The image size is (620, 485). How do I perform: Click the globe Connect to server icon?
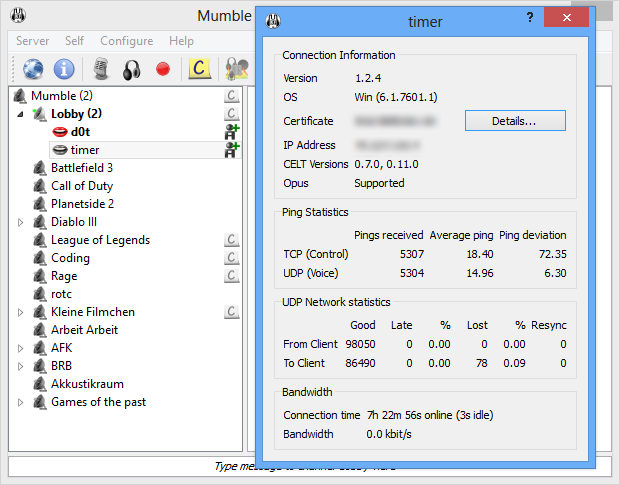pyautogui.click(x=33, y=69)
